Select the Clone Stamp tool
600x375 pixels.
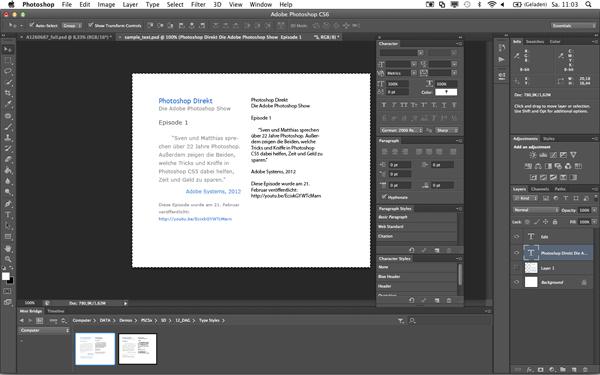(8, 137)
